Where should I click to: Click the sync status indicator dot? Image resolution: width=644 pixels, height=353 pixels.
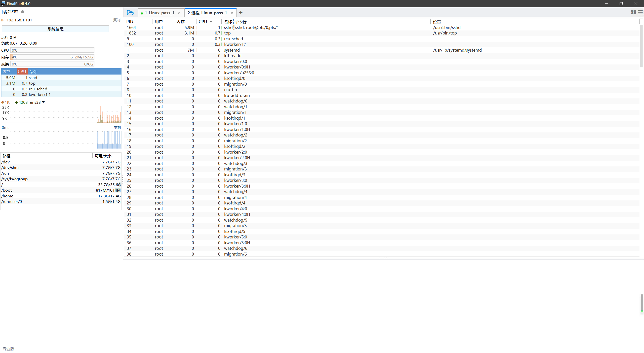coord(23,12)
